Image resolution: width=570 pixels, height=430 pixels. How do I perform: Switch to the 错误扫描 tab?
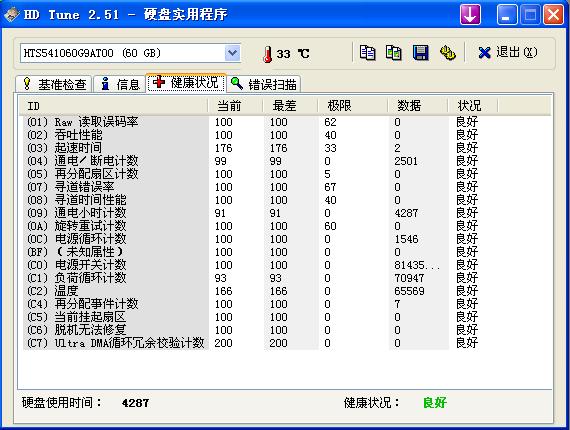tap(264, 84)
